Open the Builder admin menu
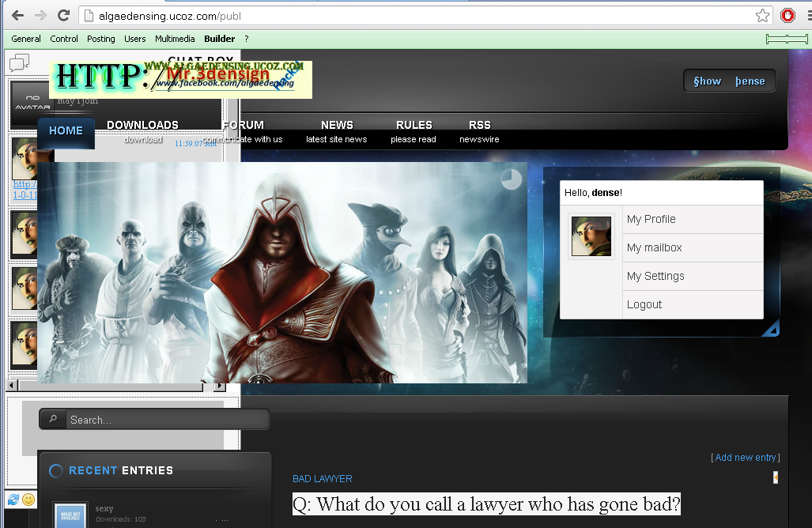This screenshot has width=812, height=528. click(x=220, y=39)
